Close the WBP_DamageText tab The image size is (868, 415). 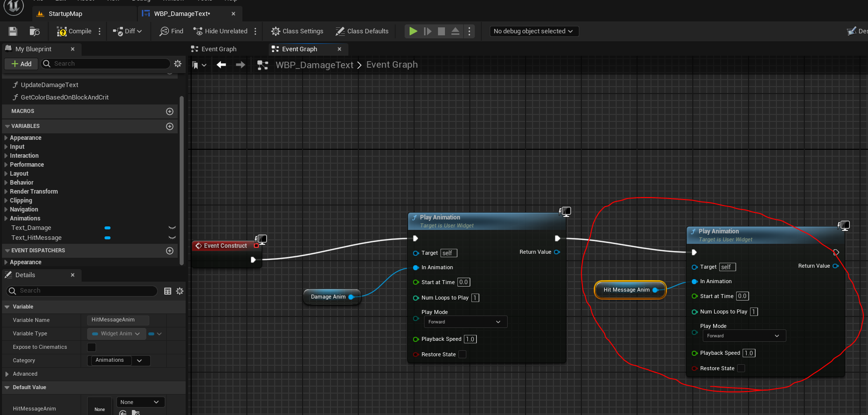click(x=233, y=14)
